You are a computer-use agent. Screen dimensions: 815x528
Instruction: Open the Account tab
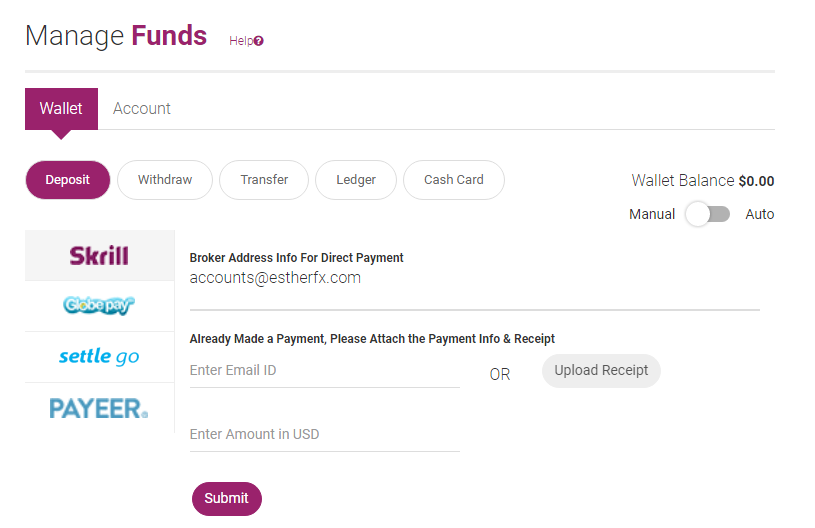click(142, 108)
